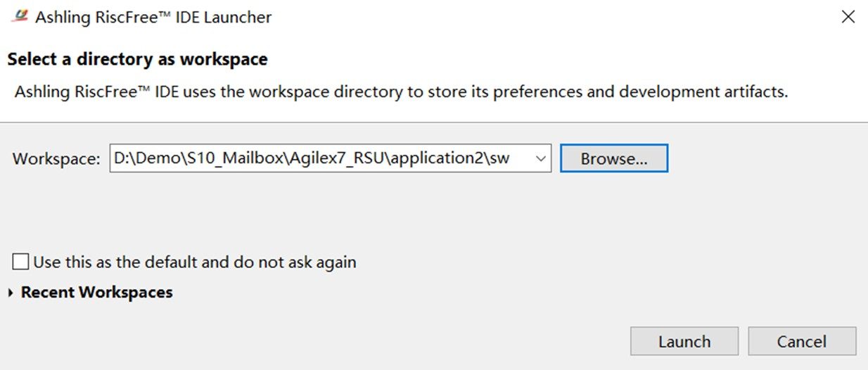
Task: Click the 'Select a directory as workspace' heading
Action: click(137, 59)
